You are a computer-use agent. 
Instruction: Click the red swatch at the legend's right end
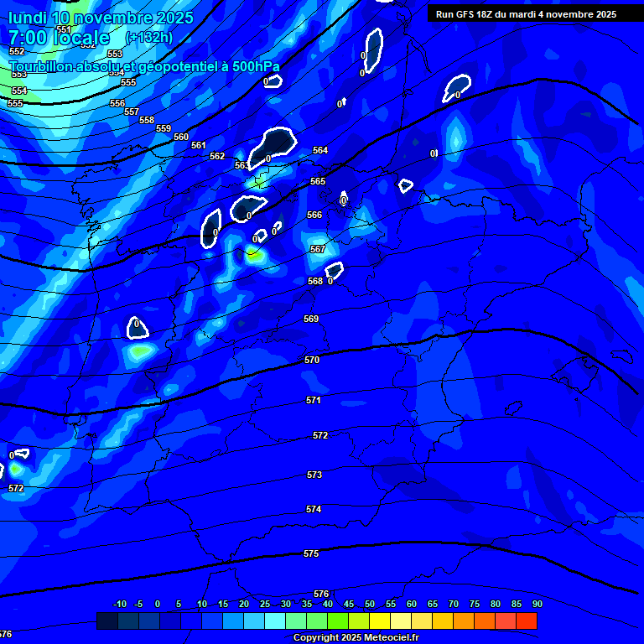(526, 621)
